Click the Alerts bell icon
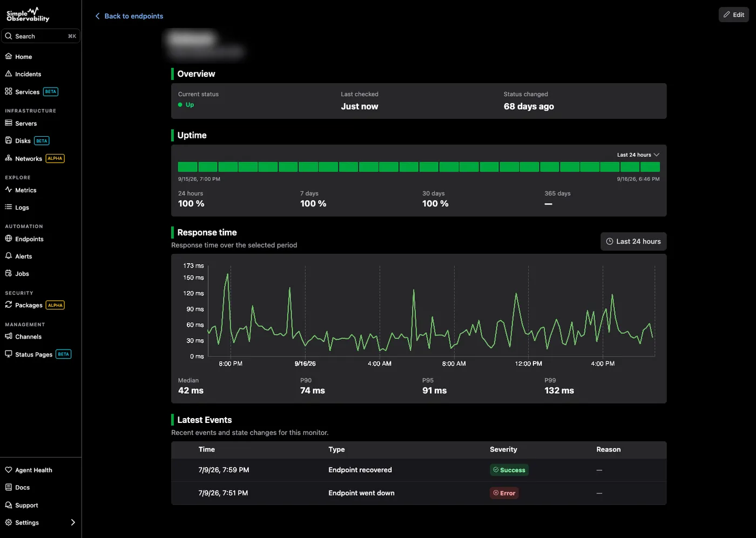Image resolution: width=756 pixels, height=538 pixels. coord(9,256)
